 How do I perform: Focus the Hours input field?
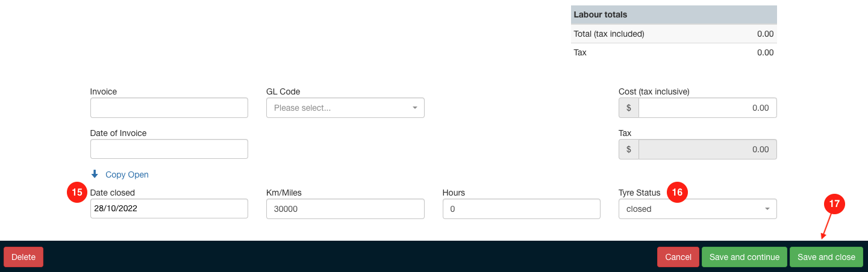(x=521, y=209)
